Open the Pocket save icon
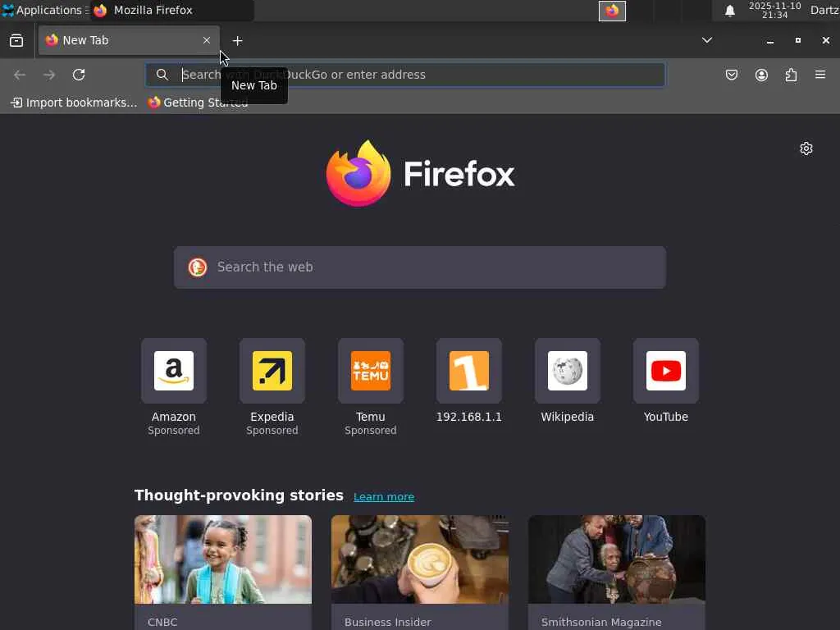This screenshot has height=630, width=840. (x=732, y=75)
